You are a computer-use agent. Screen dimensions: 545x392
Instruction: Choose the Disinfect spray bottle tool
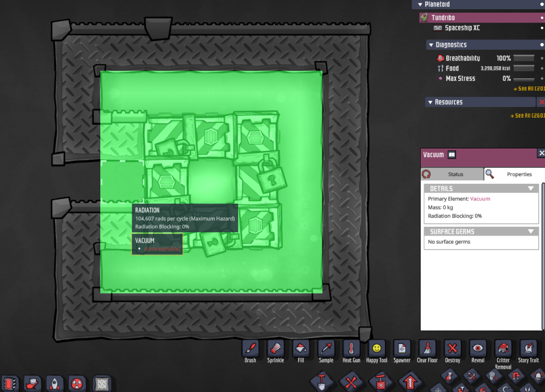(x=449, y=376)
